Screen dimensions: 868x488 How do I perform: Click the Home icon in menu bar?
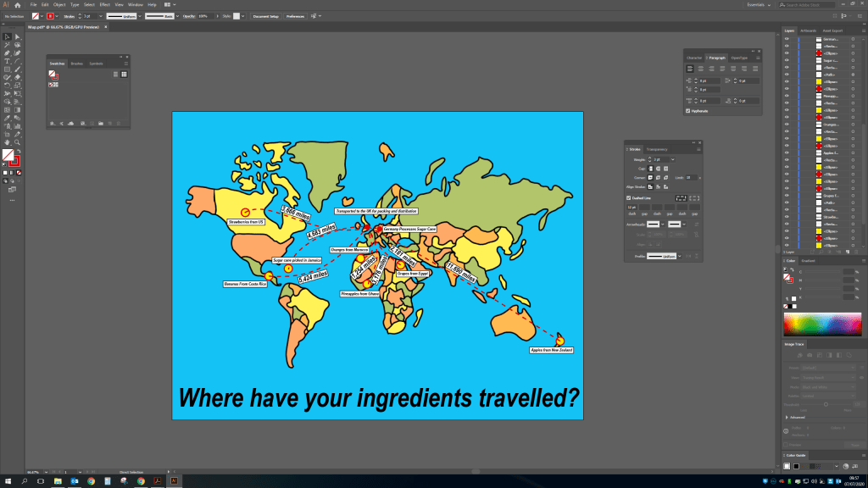click(17, 5)
